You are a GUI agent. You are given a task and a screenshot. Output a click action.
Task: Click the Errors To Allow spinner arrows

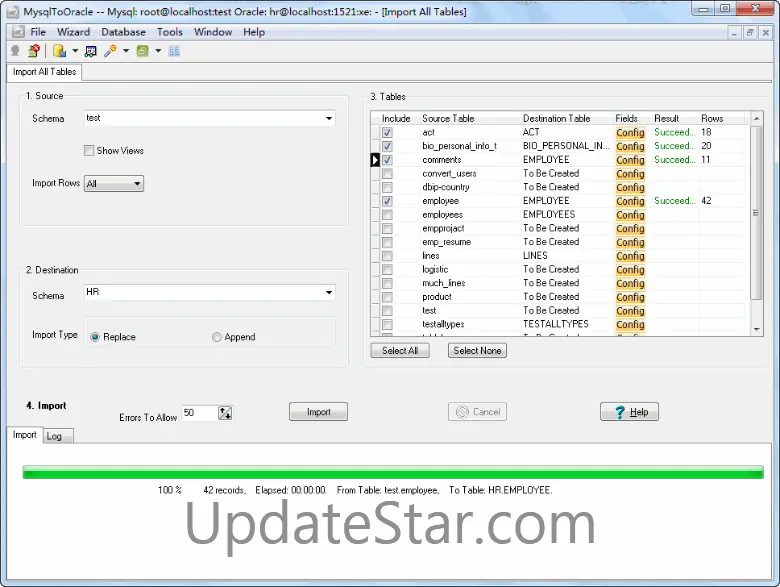click(225, 412)
